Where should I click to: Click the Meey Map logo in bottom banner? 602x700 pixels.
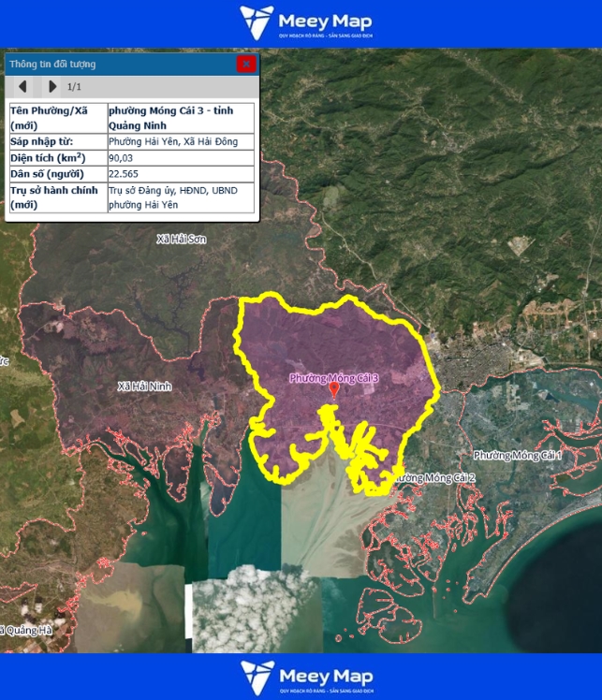(x=301, y=676)
